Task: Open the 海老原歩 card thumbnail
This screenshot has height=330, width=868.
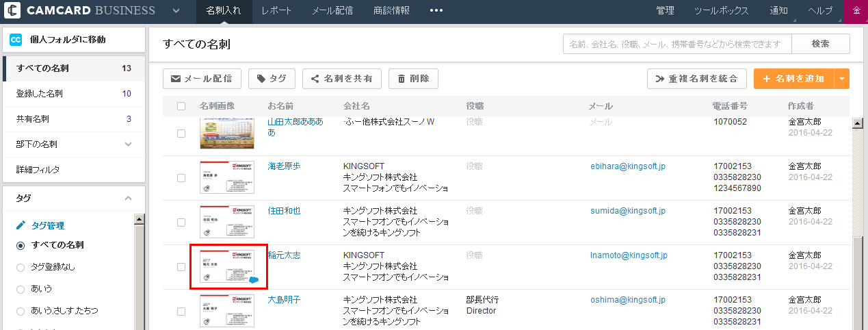Action: click(227, 177)
